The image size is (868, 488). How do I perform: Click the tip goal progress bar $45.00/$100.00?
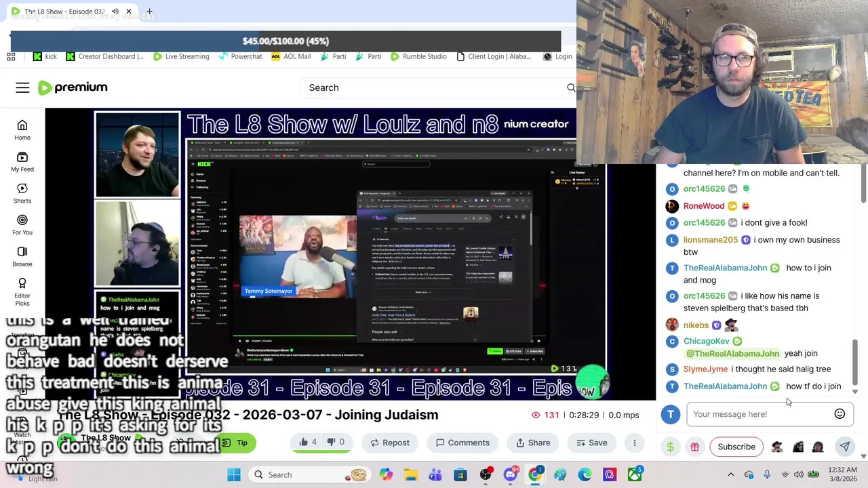coord(285,41)
